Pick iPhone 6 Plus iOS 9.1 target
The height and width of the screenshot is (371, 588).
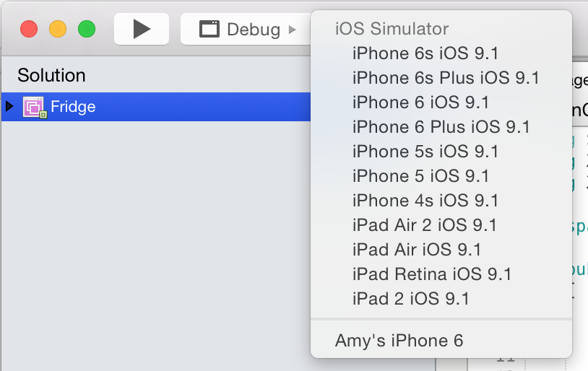pos(441,127)
